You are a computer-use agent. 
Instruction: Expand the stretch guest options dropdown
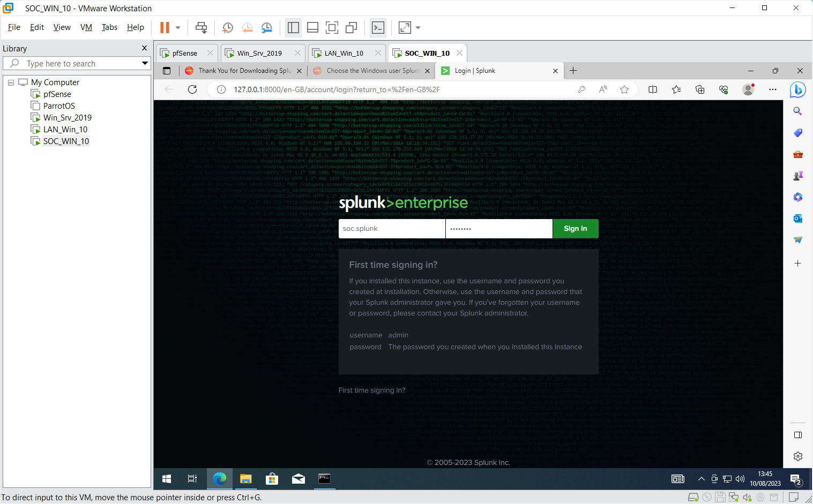click(418, 27)
